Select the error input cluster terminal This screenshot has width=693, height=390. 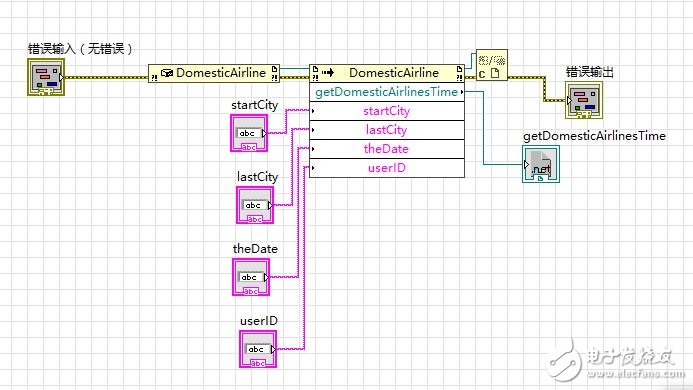46,77
